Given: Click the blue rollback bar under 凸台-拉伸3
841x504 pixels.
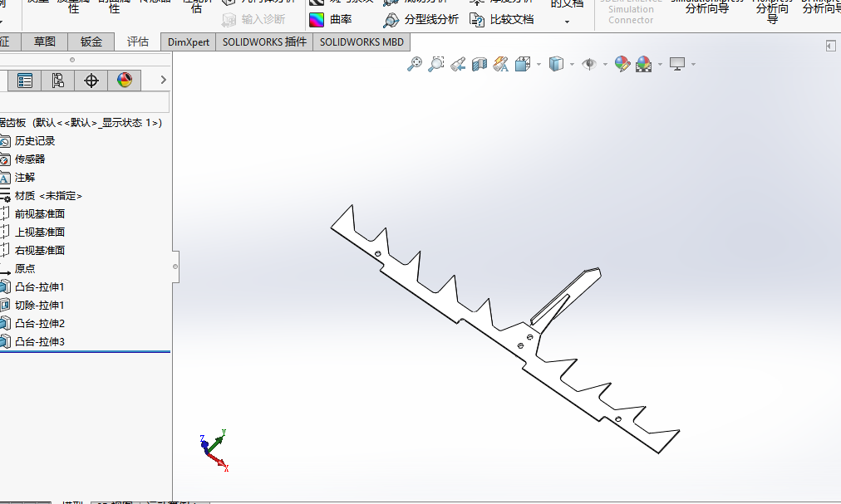Looking at the screenshot, I should (x=85, y=352).
